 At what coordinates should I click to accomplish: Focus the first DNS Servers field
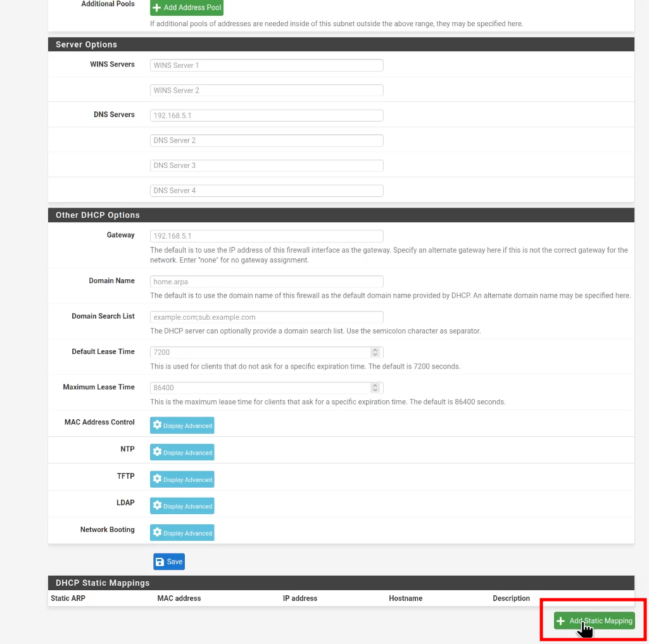tap(267, 115)
